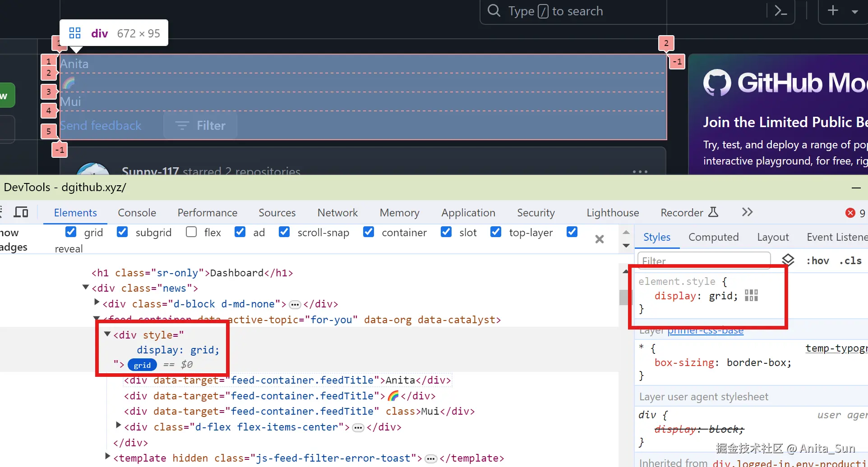Click the ellipsis in the template element
868x467 pixels.
(431, 459)
